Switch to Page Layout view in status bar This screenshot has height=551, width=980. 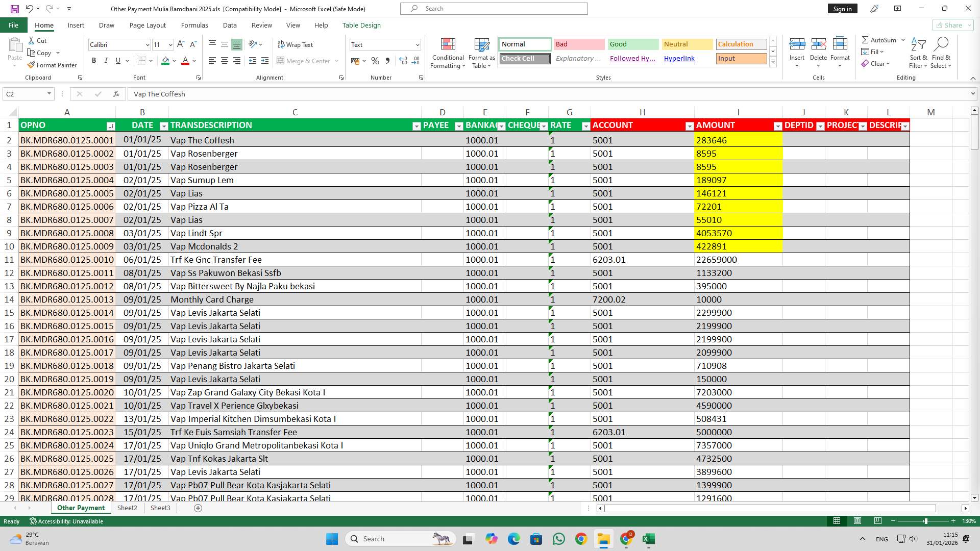(857, 521)
